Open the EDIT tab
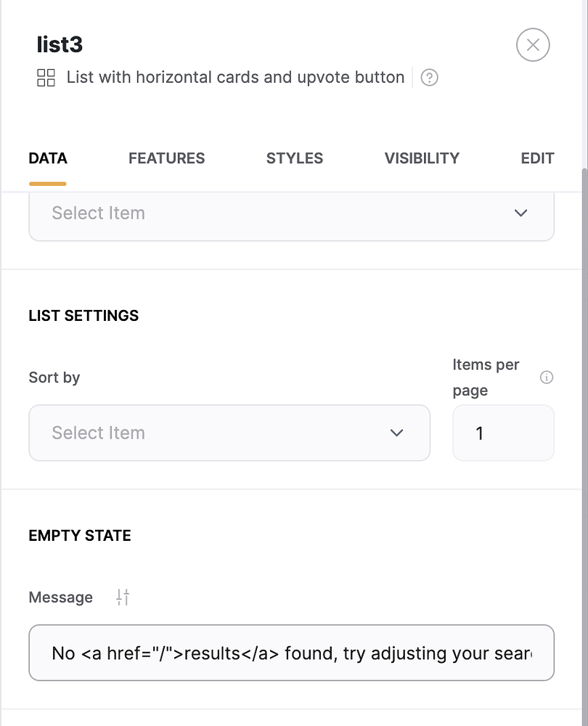 (x=537, y=158)
